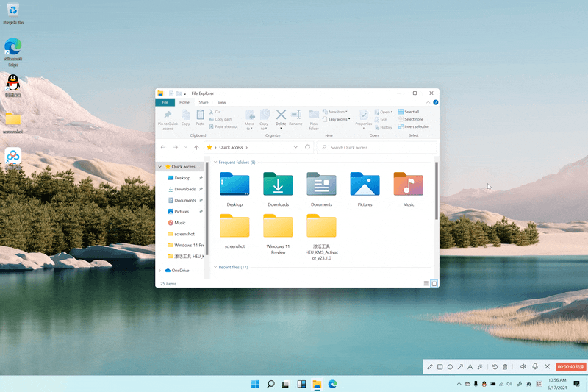The image size is (588, 392).
Task: Collapse Quick access in navigation pane
Action: tap(160, 166)
